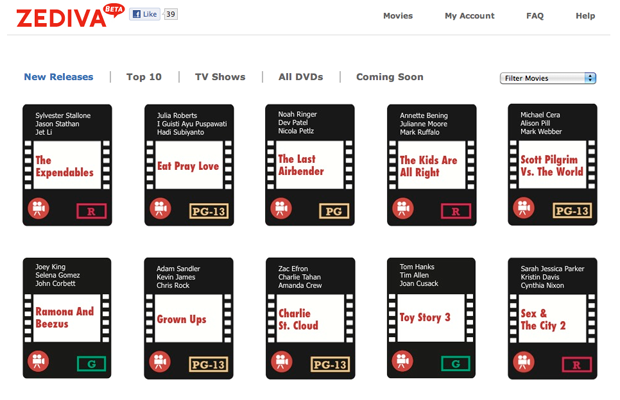Click the actor name Zac Efron
The image size is (620, 400).
(293, 269)
